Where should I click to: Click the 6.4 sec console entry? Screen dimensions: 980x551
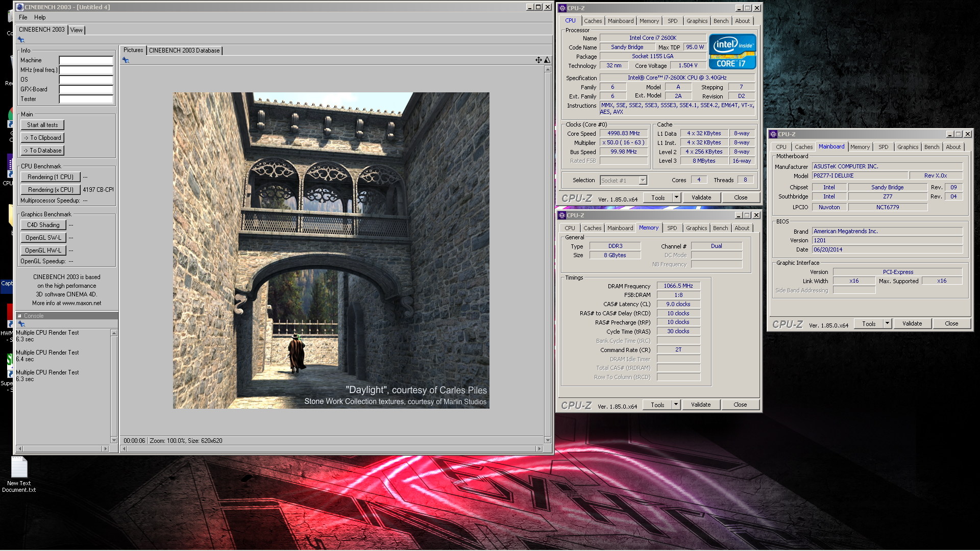coord(25,359)
